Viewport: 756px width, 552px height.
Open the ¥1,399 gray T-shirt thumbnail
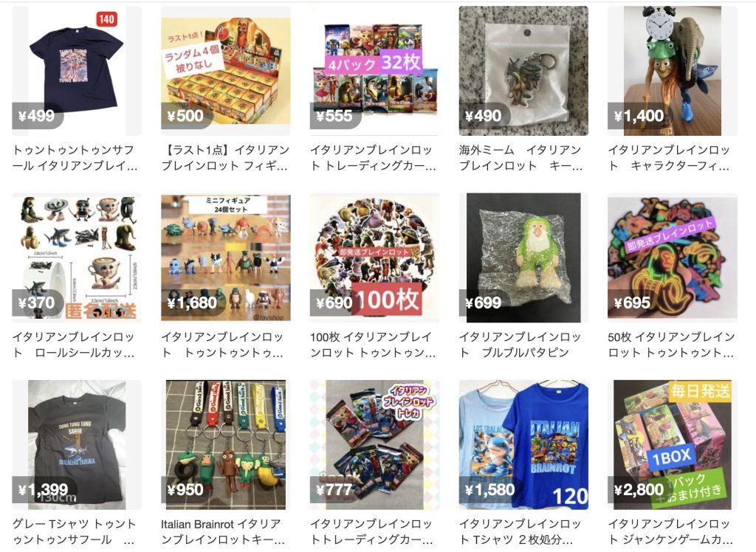[77, 444]
